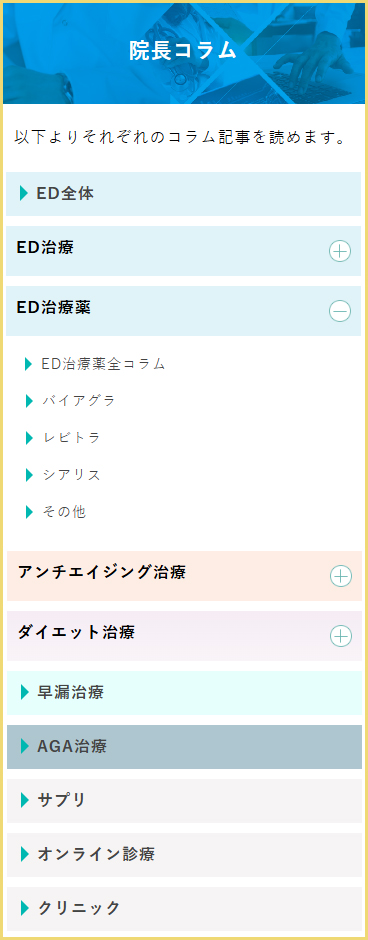
Task: Click the teal arrow icon beside AGA治療
Action: pyautogui.click(x=25, y=746)
